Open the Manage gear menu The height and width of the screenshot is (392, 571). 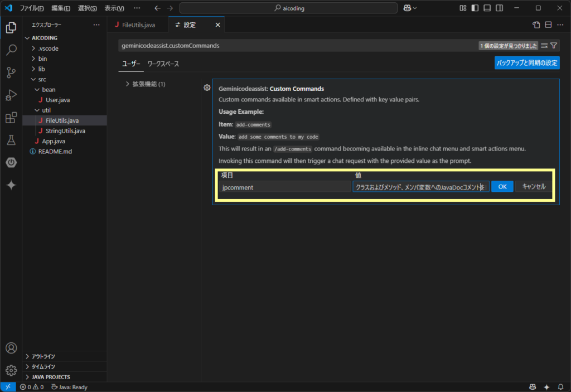tap(11, 370)
